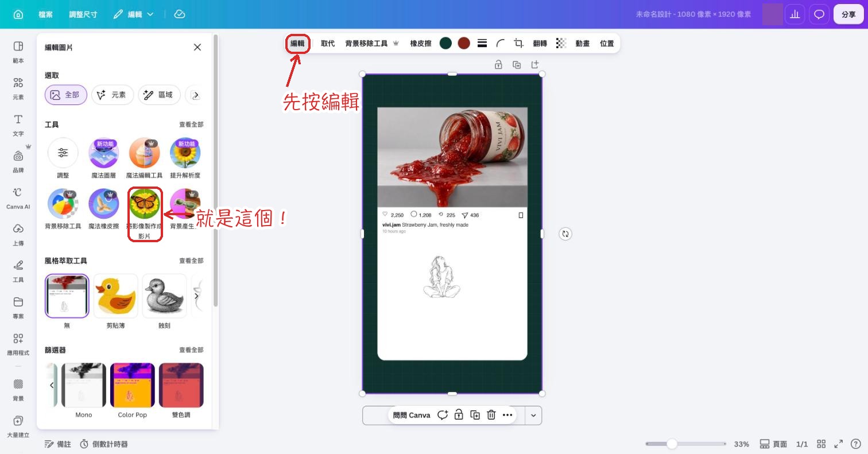
Task: Click the 分享 button
Action: coord(848,14)
